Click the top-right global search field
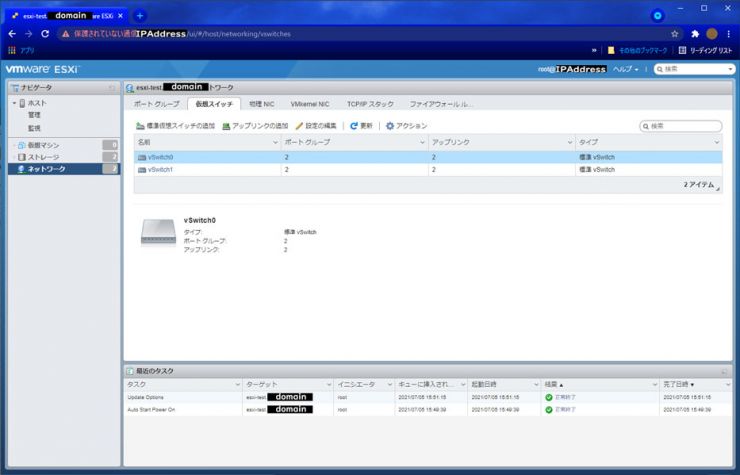The image size is (740, 475). point(691,69)
